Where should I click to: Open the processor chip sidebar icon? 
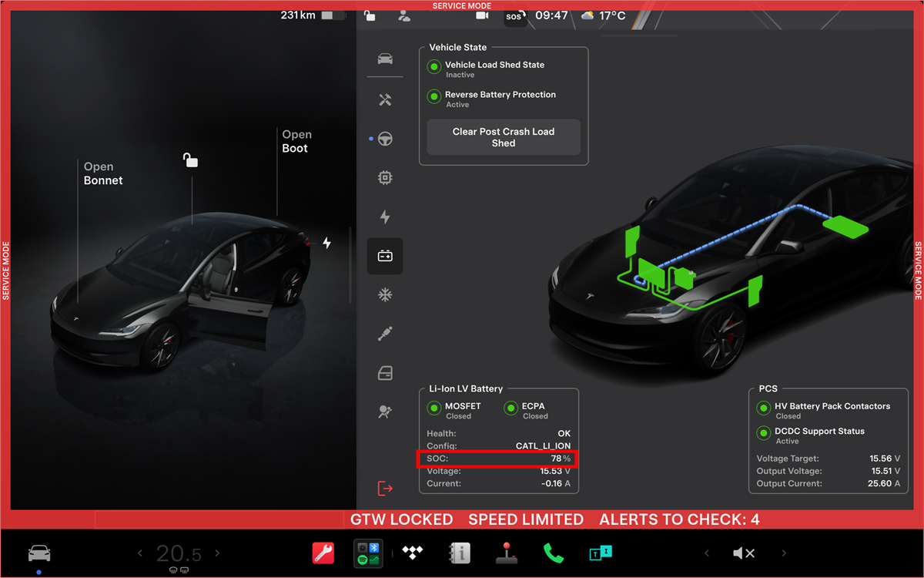tap(385, 178)
